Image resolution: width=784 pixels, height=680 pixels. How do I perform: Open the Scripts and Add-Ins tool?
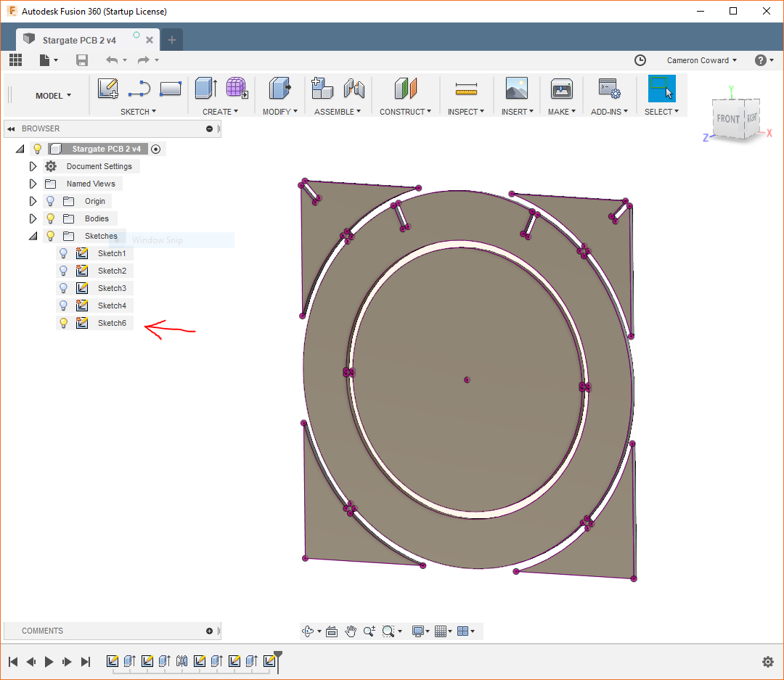610,88
